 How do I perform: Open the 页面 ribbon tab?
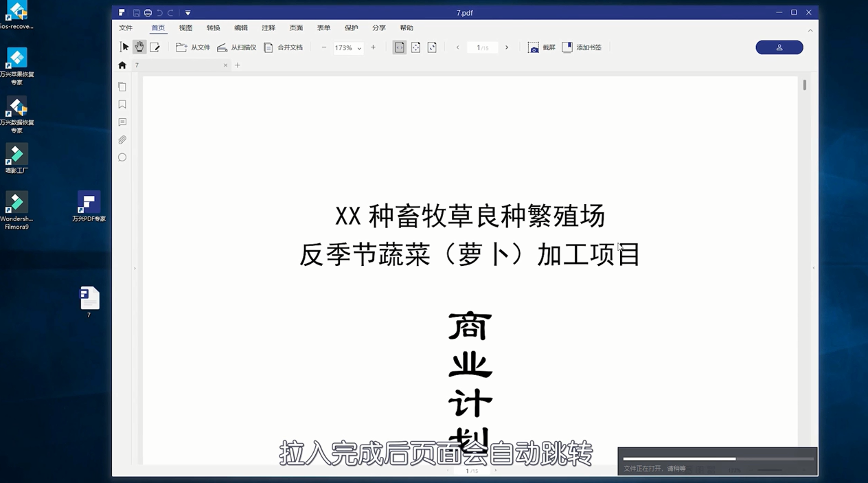point(295,27)
